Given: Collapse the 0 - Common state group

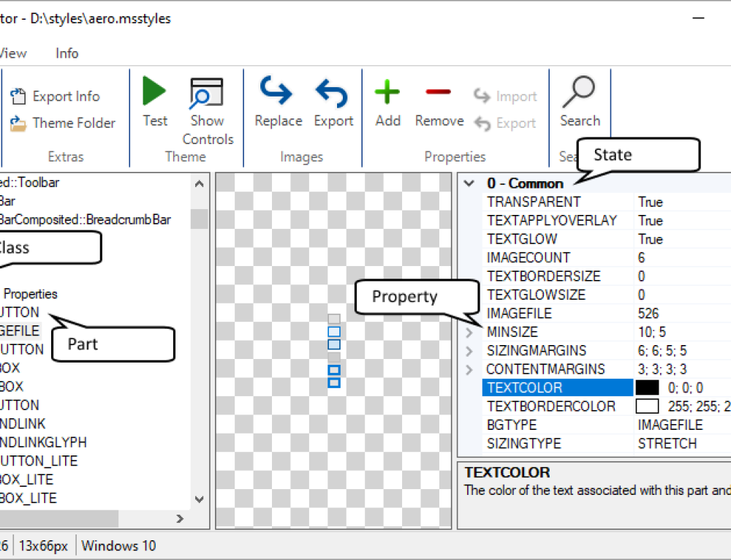Looking at the screenshot, I should click(469, 183).
